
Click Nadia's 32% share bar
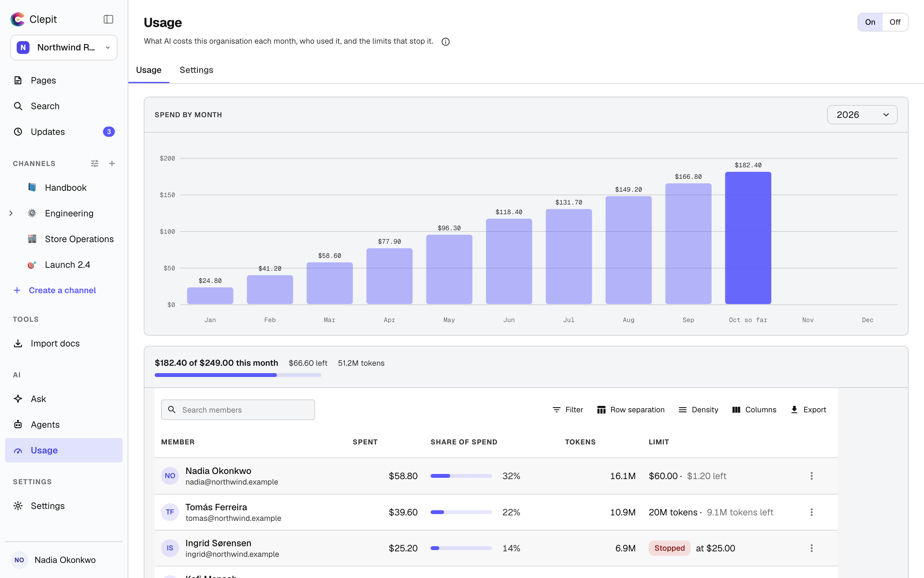tap(461, 476)
